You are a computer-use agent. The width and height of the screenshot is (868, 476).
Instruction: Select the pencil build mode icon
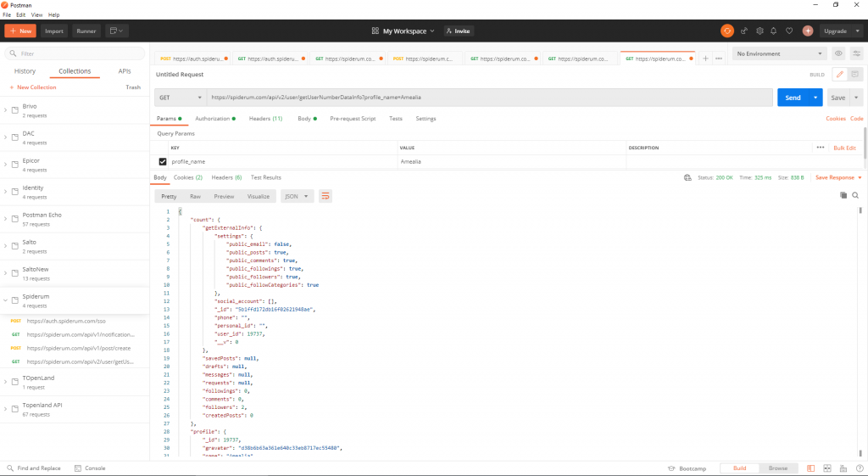coord(840,75)
